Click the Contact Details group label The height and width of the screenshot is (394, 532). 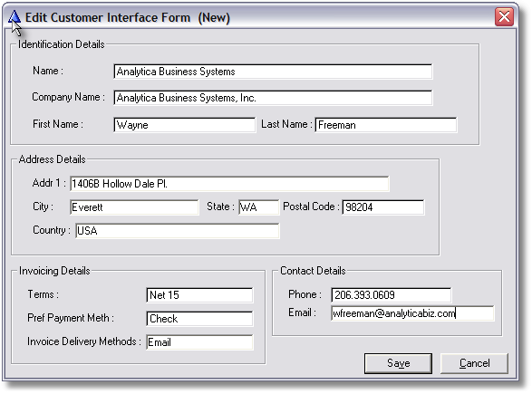pos(313,271)
